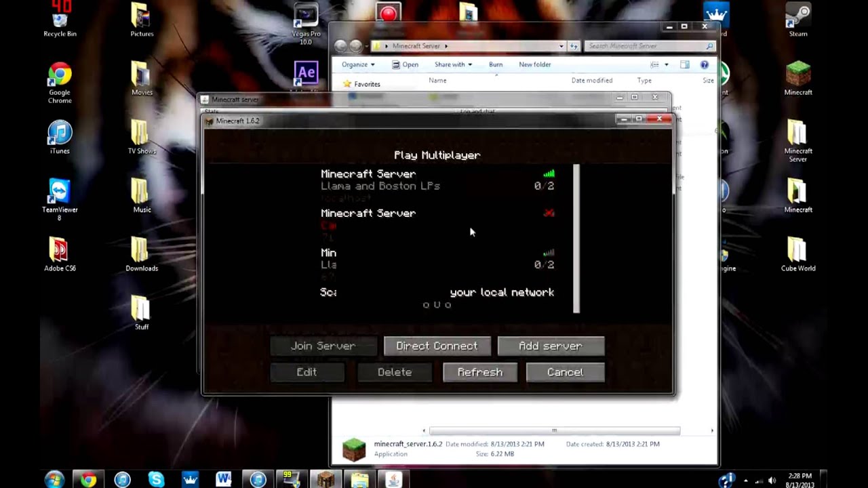Open the Downloads desktop folder
Image resolution: width=868 pixels, height=488 pixels.
coord(142,255)
